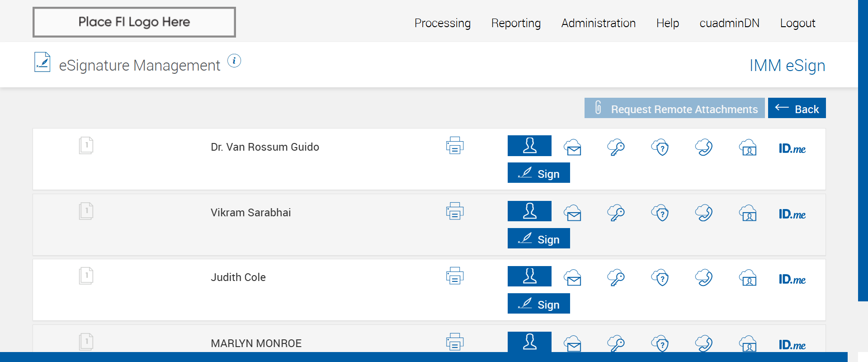
Task: Print documents for MARLYN MONROE
Action: (455, 342)
